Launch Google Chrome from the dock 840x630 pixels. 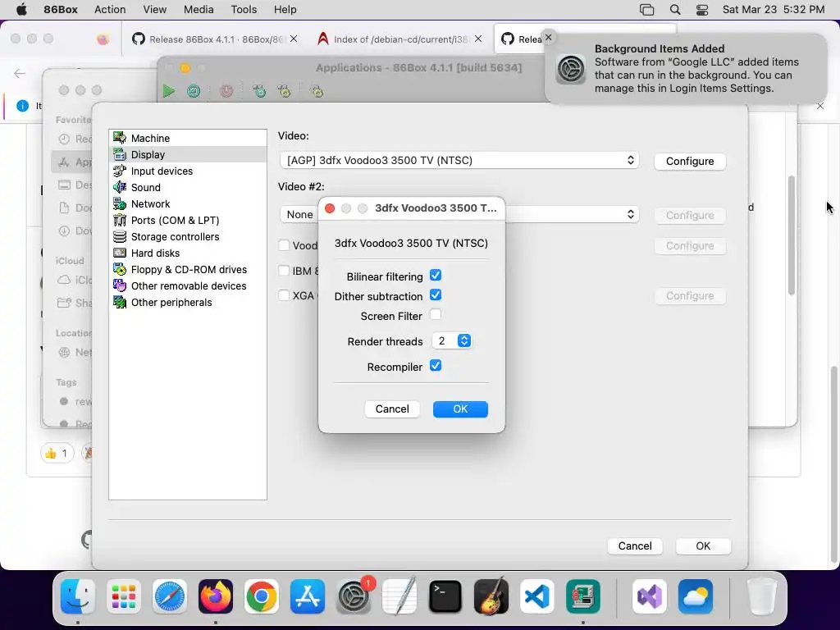pos(262,596)
